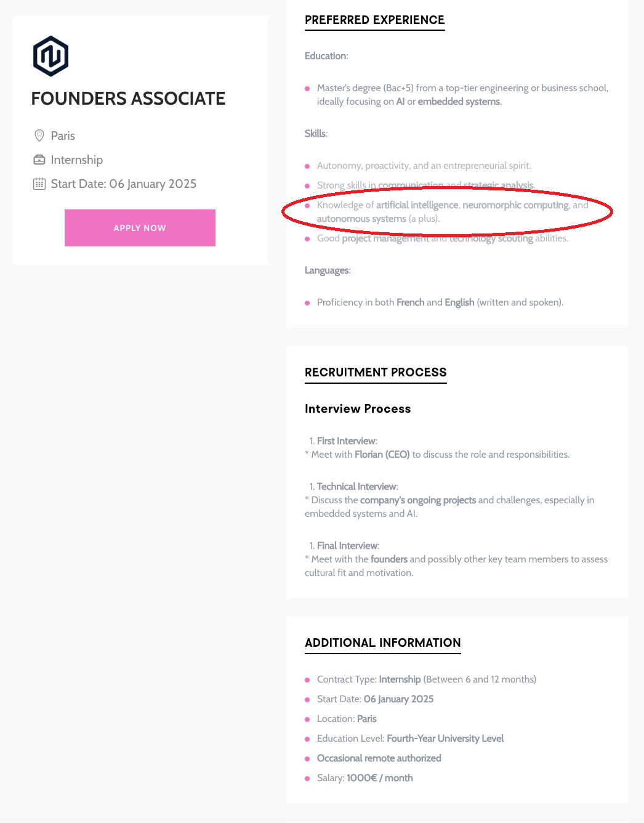Image resolution: width=644 pixels, height=823 pixels.
Task: Select the Recruitment Process section heading
Action: coord(376,372)
